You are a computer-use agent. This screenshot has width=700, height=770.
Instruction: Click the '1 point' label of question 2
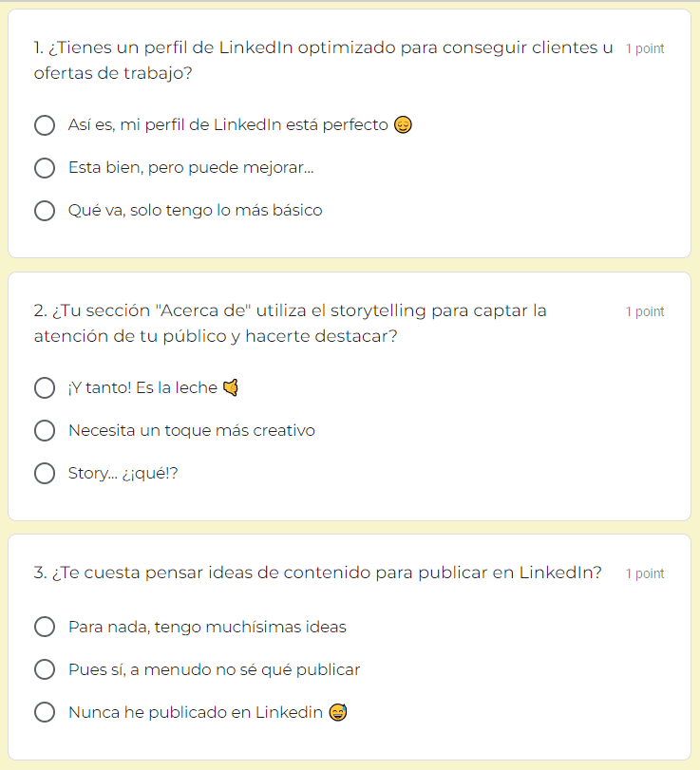(645, 311)
